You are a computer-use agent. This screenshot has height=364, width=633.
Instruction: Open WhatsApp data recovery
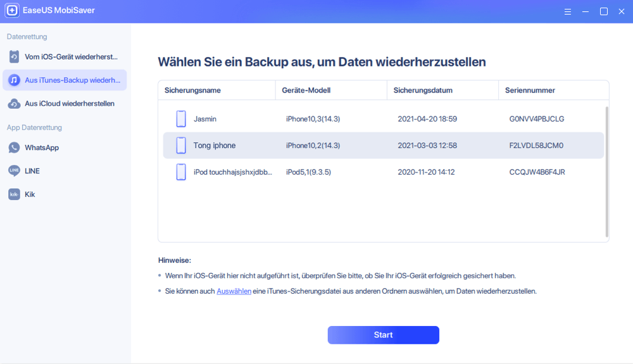click(65, 147)
